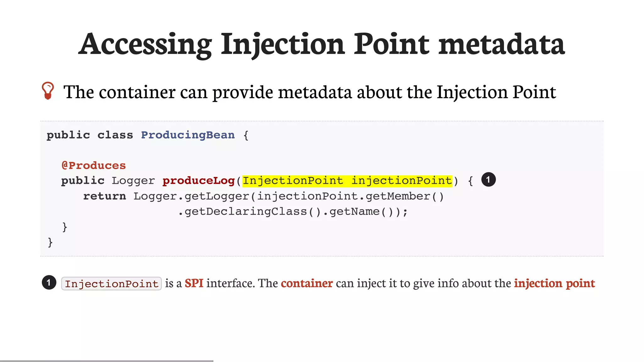
Task: Click the Logger return type in code
Action: pos(133,181)
